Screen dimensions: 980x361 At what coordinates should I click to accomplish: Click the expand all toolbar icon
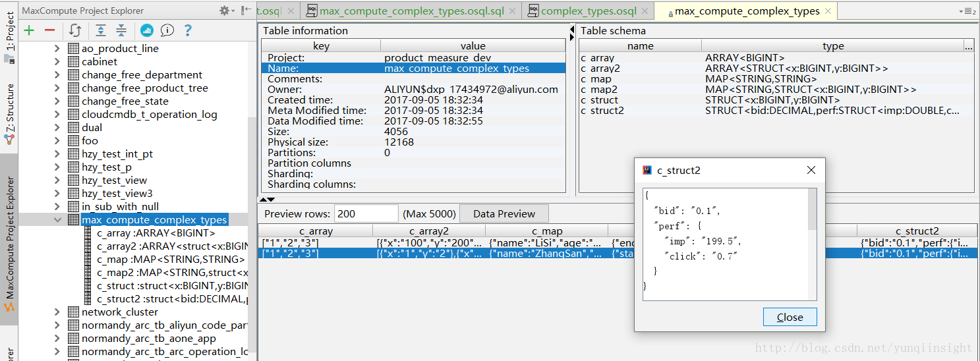coord(100,30)
